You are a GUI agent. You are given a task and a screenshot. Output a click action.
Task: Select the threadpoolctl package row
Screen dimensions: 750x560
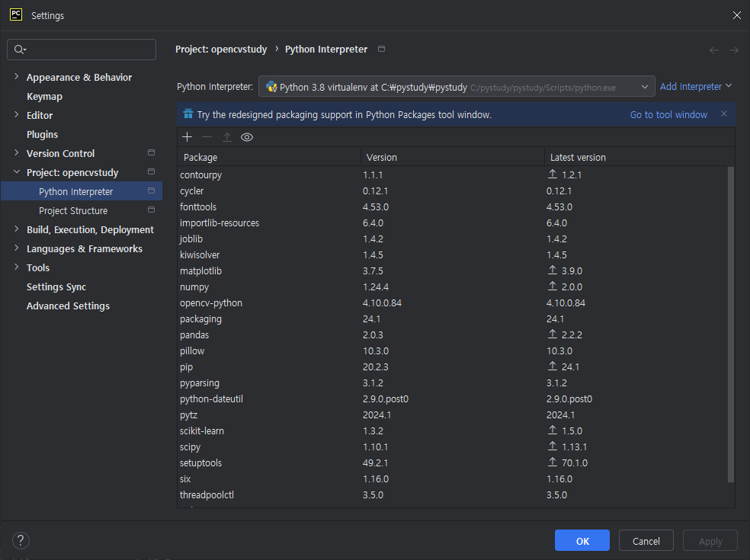453,495
